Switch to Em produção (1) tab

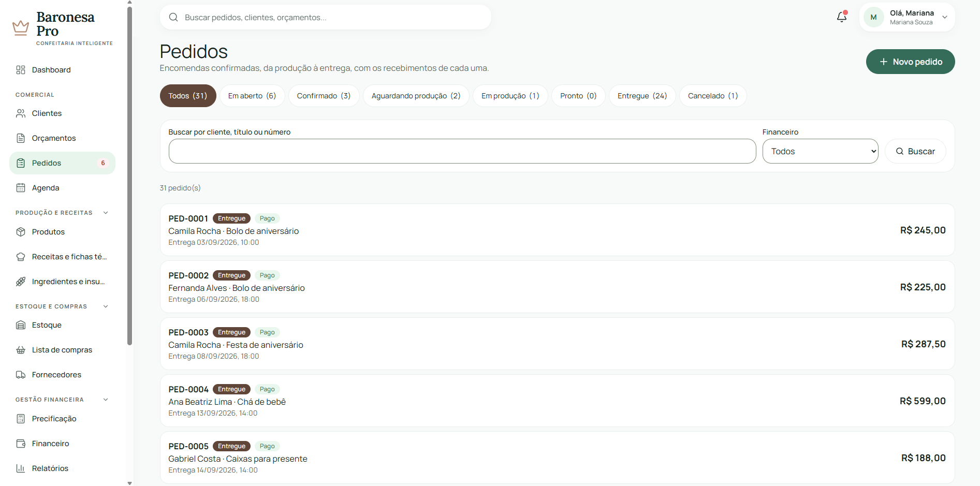[x=510, y=96]
